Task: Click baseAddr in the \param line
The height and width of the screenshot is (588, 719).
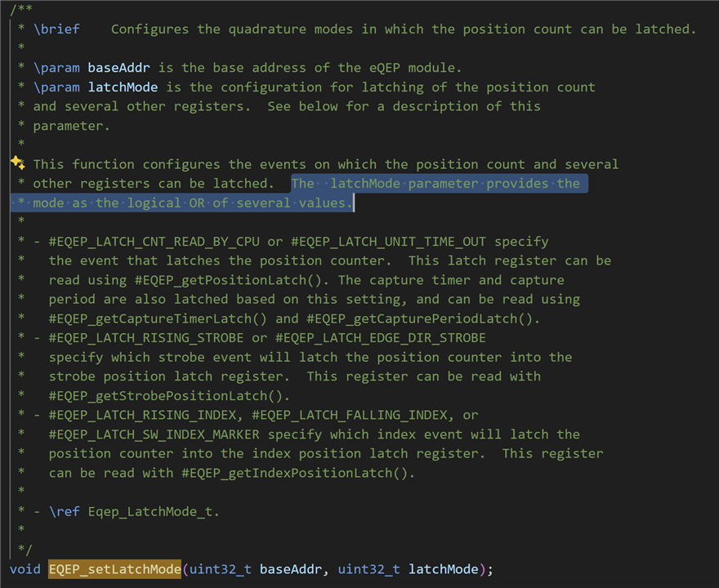Action: tap(118, 68)
